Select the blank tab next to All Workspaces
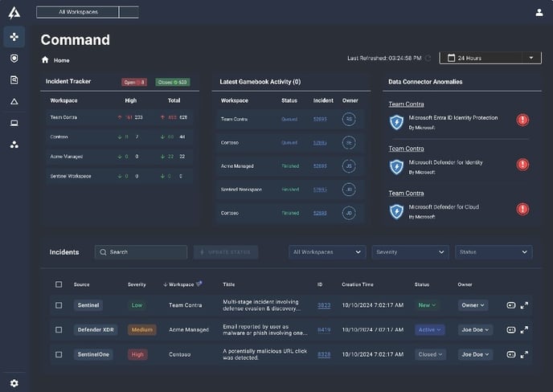This screenshot has width=553, height=392. (129, 12)
